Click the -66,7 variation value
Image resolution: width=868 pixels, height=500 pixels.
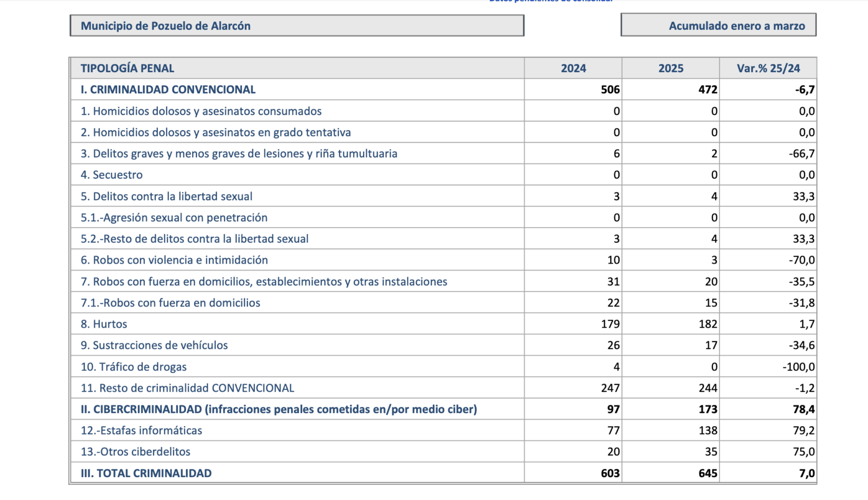point(802,153)
